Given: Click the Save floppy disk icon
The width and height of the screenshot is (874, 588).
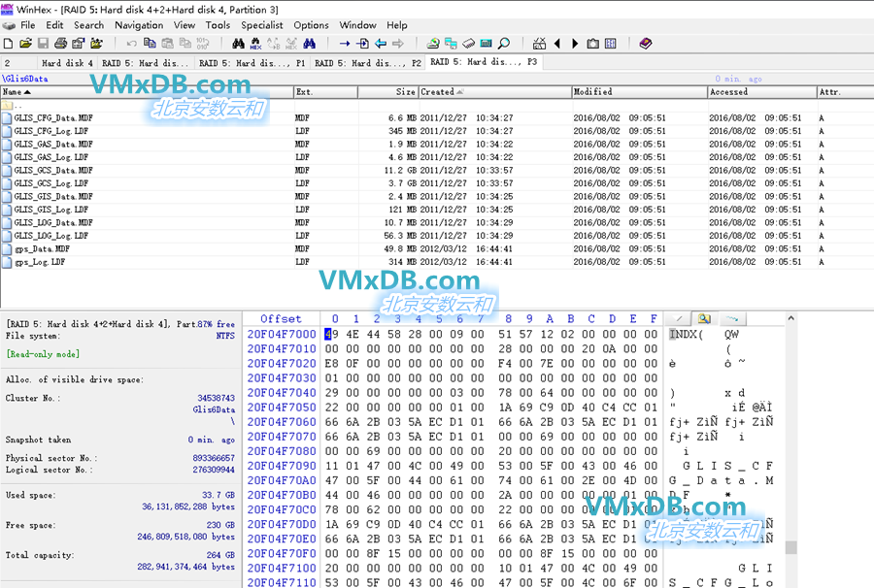Looking at the screenshot, I should pos(43,44).
